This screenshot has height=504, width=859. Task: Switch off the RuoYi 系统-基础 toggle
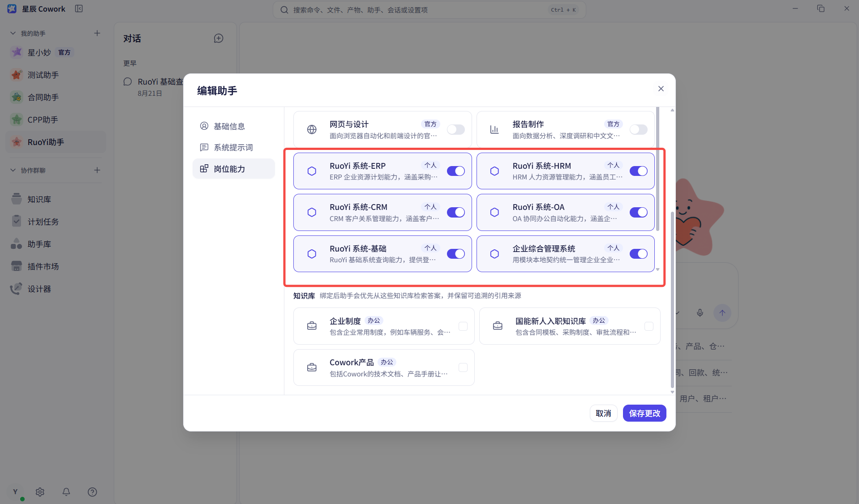click(x=456, y=254)
